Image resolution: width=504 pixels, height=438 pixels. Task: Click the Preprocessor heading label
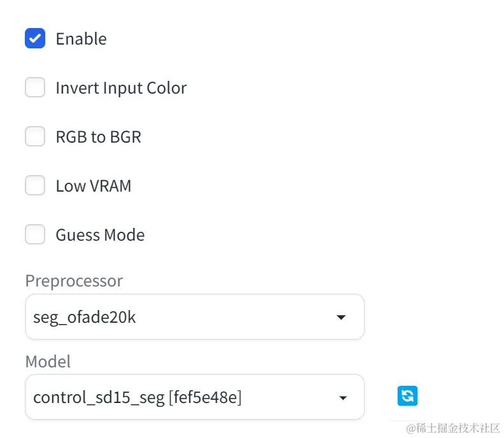74,280
